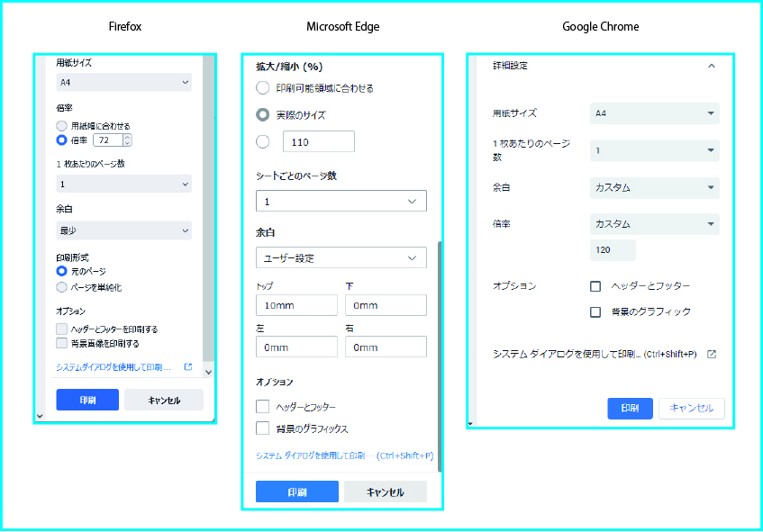Click the Google Chrome heading text

(601, 27)
